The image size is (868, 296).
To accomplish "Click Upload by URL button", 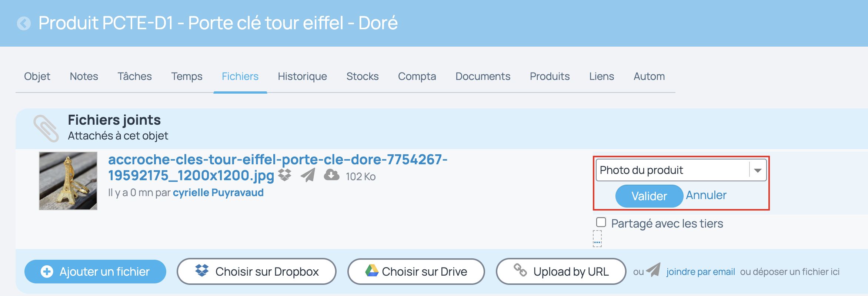I will tap(561, 272).
